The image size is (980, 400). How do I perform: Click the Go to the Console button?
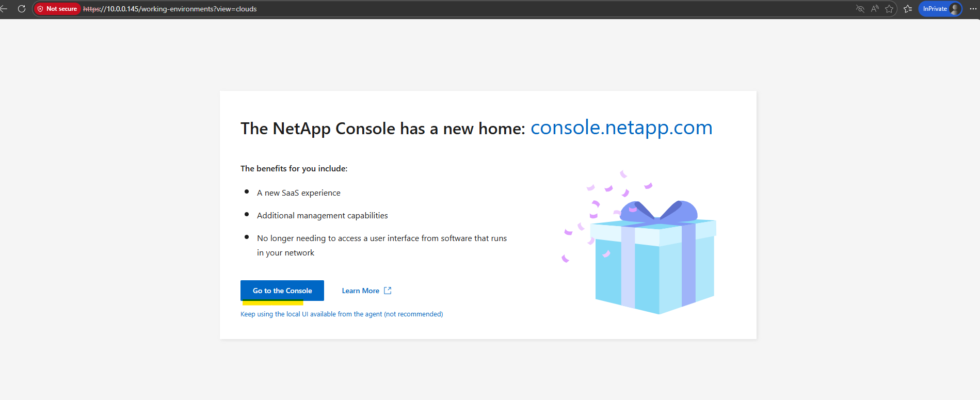(x=282, y=291)
